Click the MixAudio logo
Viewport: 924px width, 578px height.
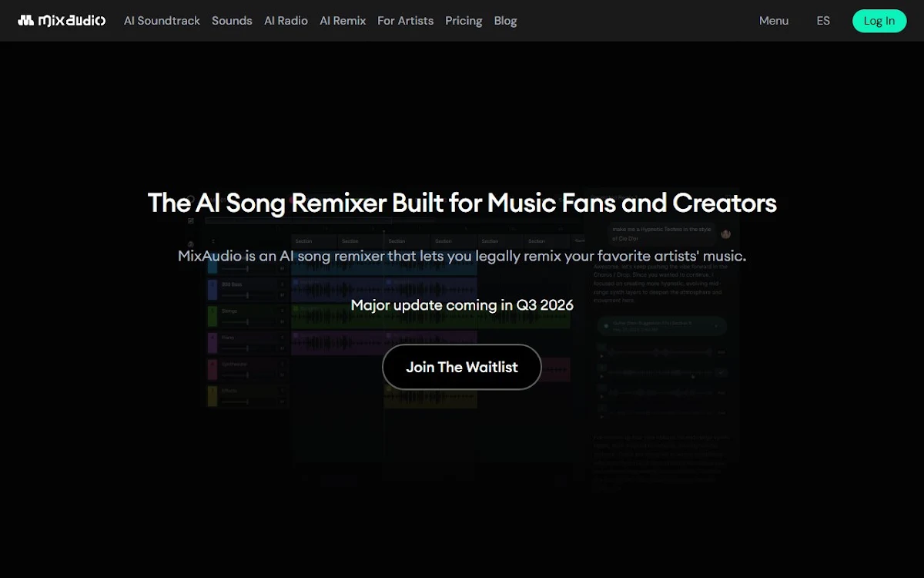click(62, 21)
